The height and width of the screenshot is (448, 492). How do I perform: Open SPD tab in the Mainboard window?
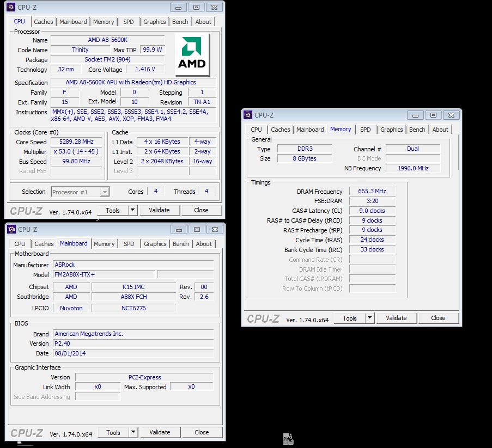point(129,244)
